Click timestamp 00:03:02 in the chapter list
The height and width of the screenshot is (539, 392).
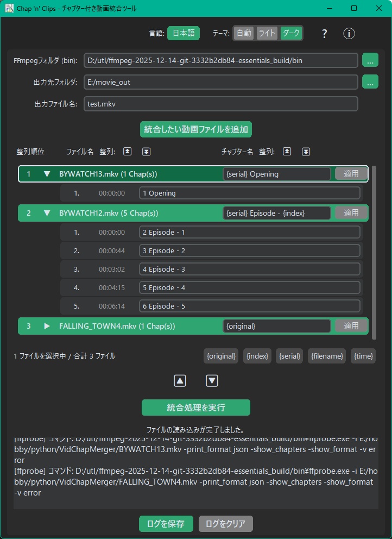pos(112,269)
